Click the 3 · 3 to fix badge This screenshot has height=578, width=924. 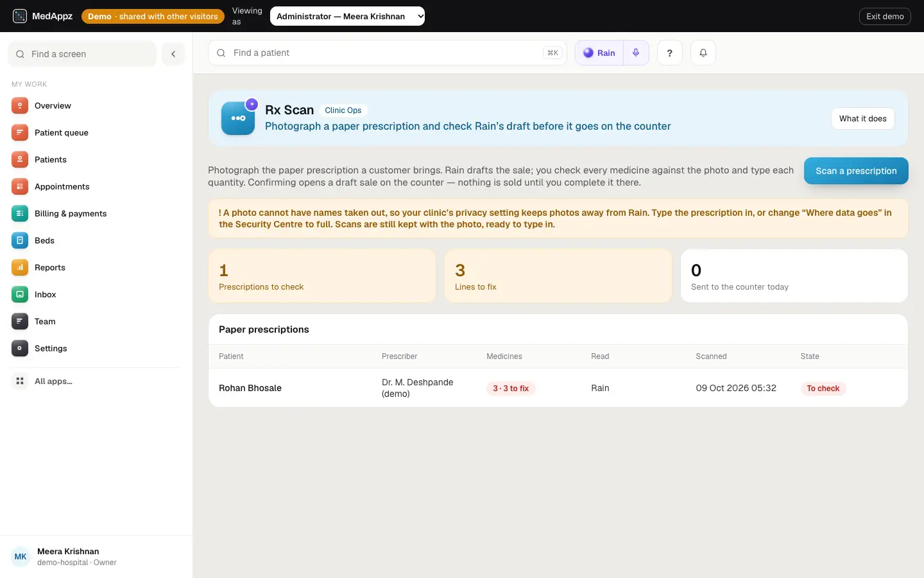(511, 389)
